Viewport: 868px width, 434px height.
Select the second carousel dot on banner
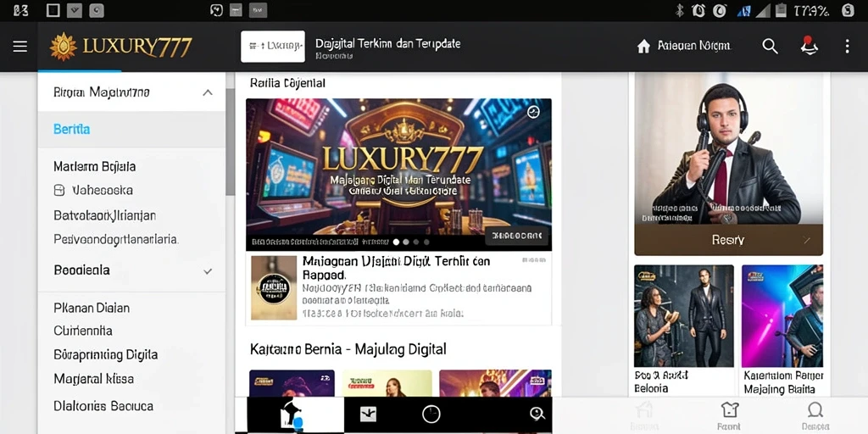tap(406, 242)
